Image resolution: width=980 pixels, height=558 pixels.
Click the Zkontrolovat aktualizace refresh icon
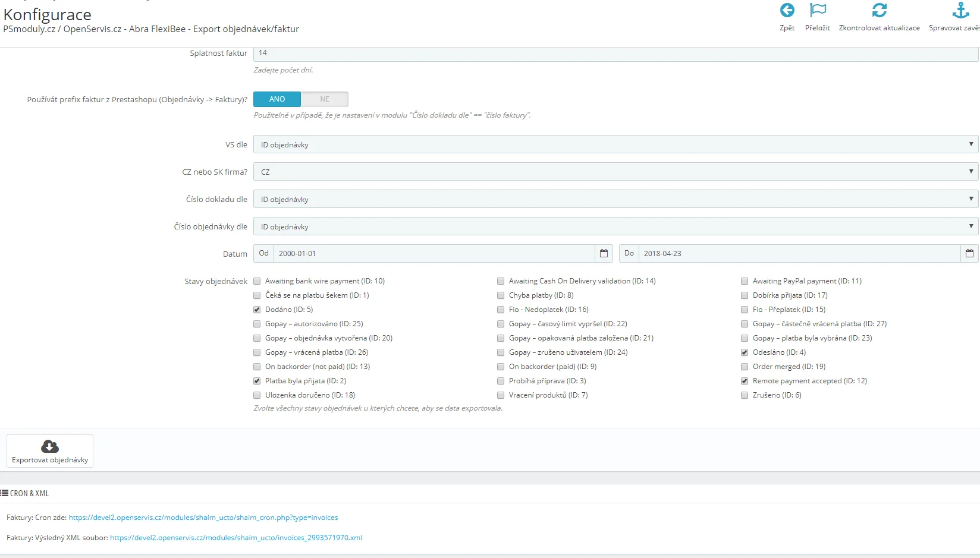point(879,10)
